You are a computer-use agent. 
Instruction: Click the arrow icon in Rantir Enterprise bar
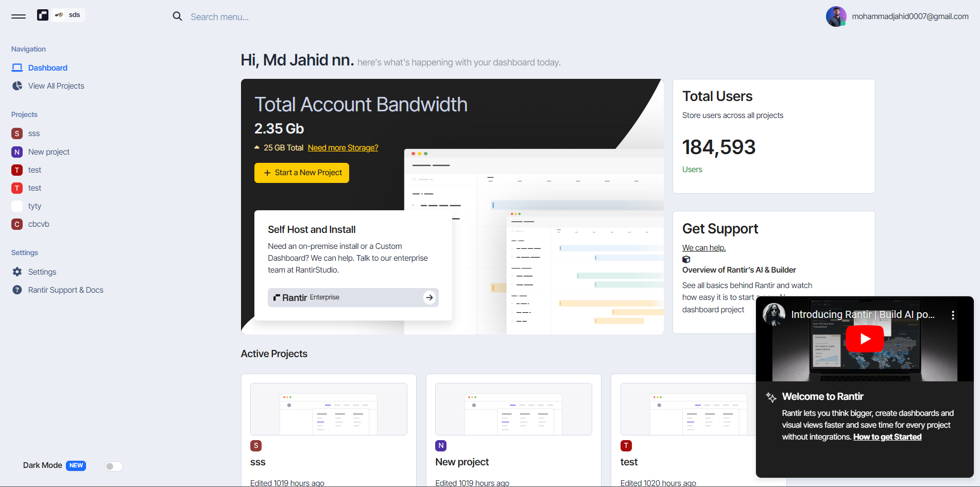click(429, 297)
